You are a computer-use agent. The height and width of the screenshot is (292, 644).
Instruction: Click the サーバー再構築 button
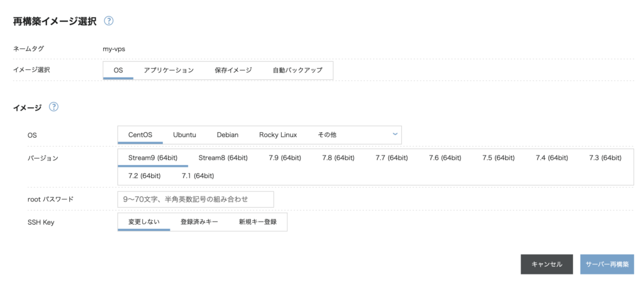click(x=607, y=264)
